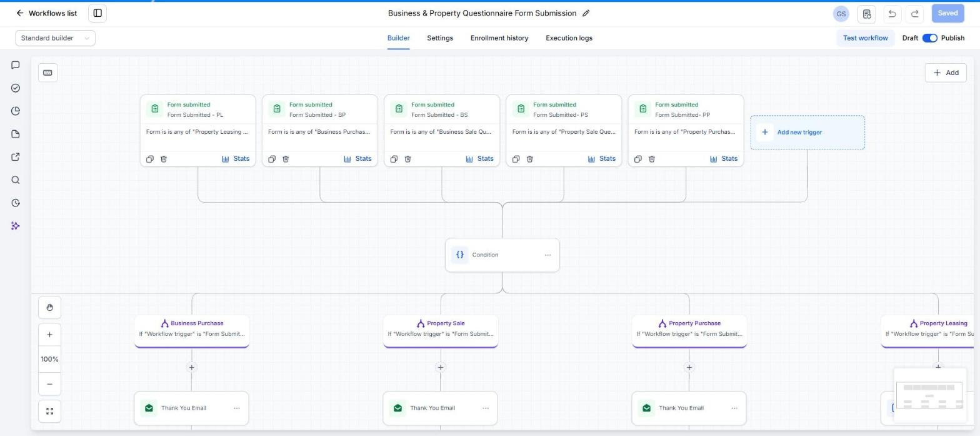The image size is (980, 436).
Task: Zoom in with the plus button
Action: pos(50,335)
